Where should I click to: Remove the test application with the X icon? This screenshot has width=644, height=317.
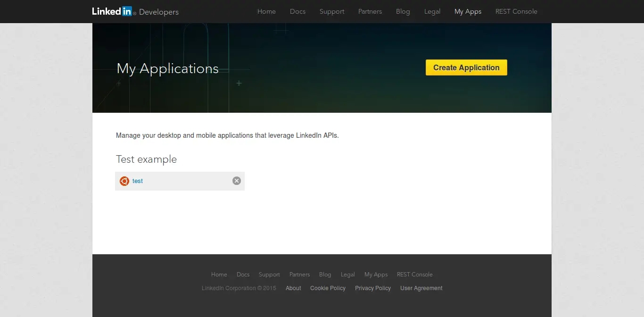237,181
